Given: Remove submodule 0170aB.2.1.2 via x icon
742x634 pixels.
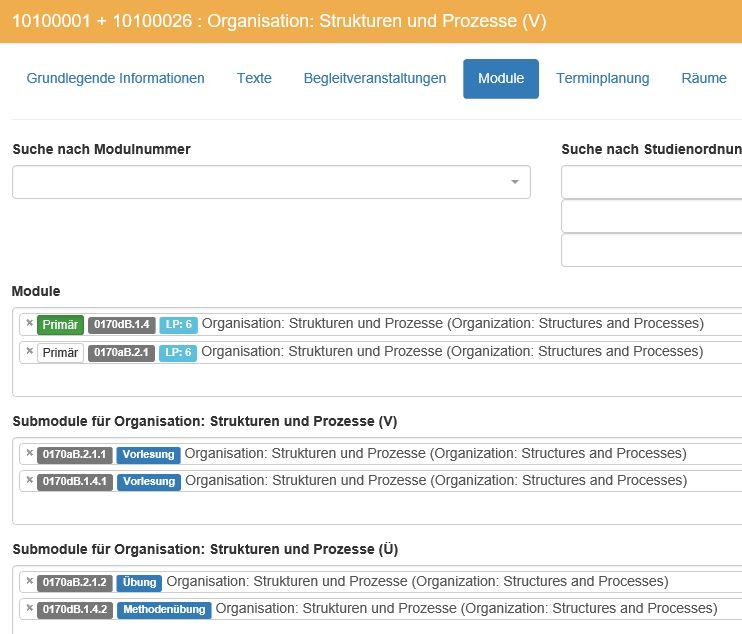Looking at the screenshot, I should [x=29, y=581].
